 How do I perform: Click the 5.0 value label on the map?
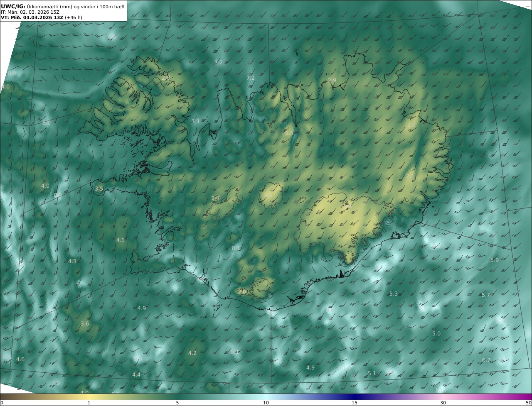point(436,334)
